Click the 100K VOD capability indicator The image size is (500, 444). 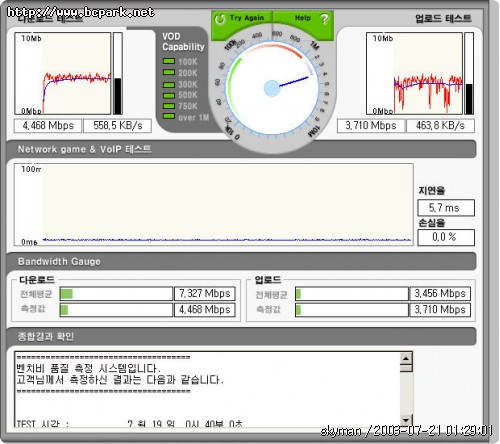pos(169,61)
